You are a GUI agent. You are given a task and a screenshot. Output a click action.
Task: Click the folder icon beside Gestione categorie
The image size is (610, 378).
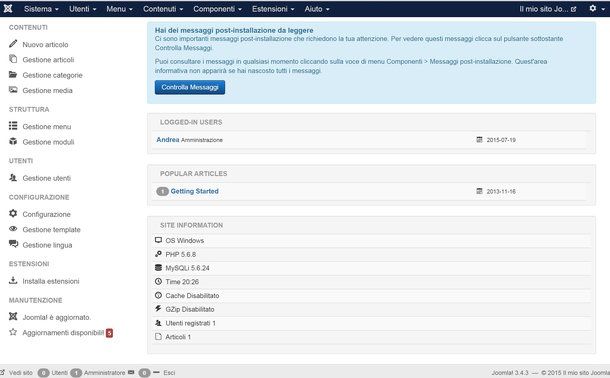point(13,74)
